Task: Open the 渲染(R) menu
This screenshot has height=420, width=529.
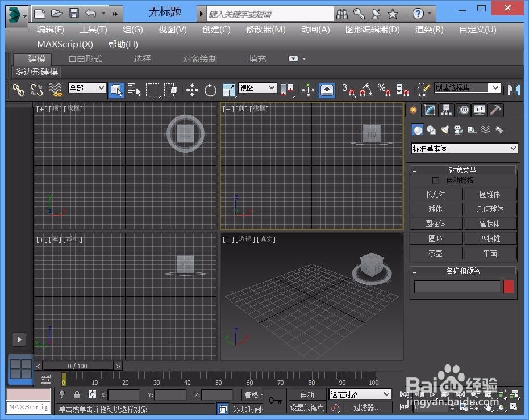Action: (x=429, y=30)
